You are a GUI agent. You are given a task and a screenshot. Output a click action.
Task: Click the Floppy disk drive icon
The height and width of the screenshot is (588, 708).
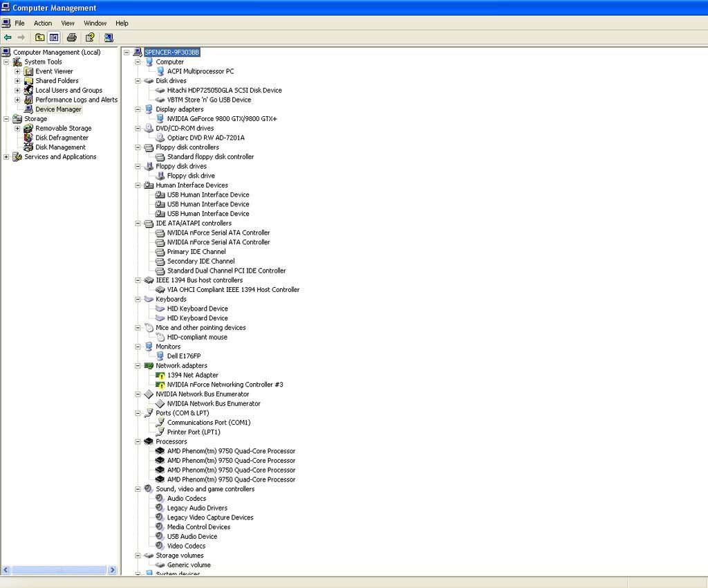tap(160, 176)
